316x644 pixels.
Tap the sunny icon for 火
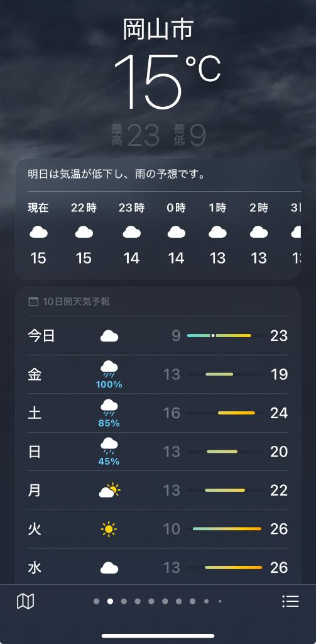click(x=109, y=529)
